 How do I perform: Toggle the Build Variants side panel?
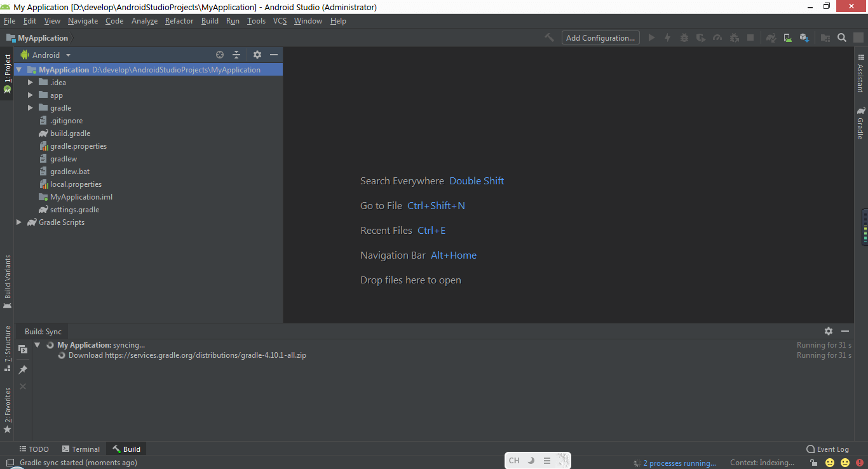[8, 281]
